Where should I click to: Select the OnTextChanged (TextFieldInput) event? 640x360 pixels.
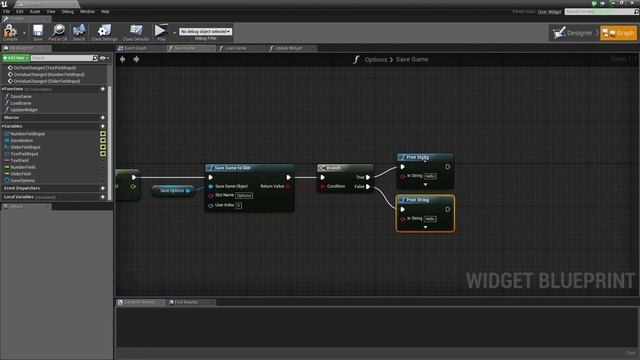(44, 68)
